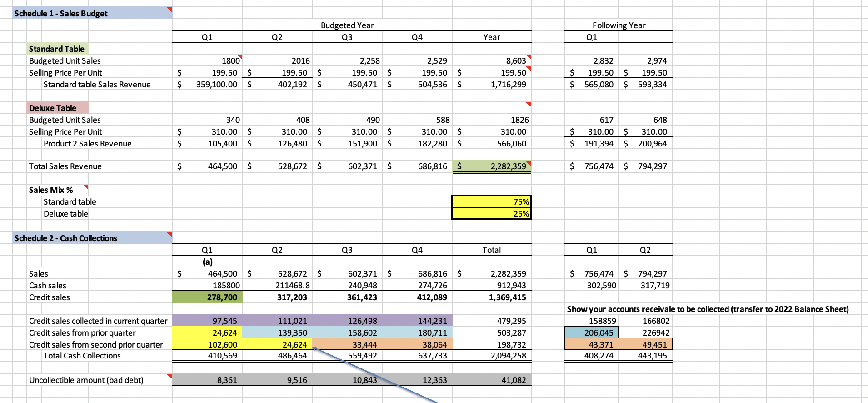Select the yearly cash collections 2,094,258
This screenshot has width=868, height=403.
[492, 355]
